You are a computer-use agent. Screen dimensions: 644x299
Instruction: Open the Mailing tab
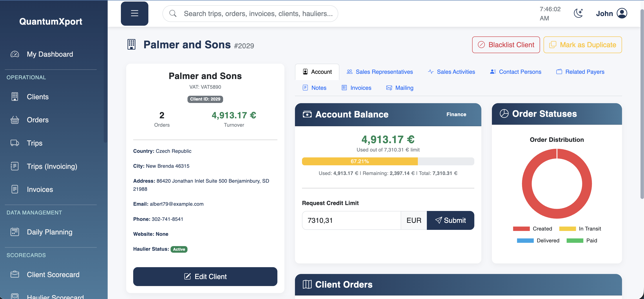click(400, 88)
